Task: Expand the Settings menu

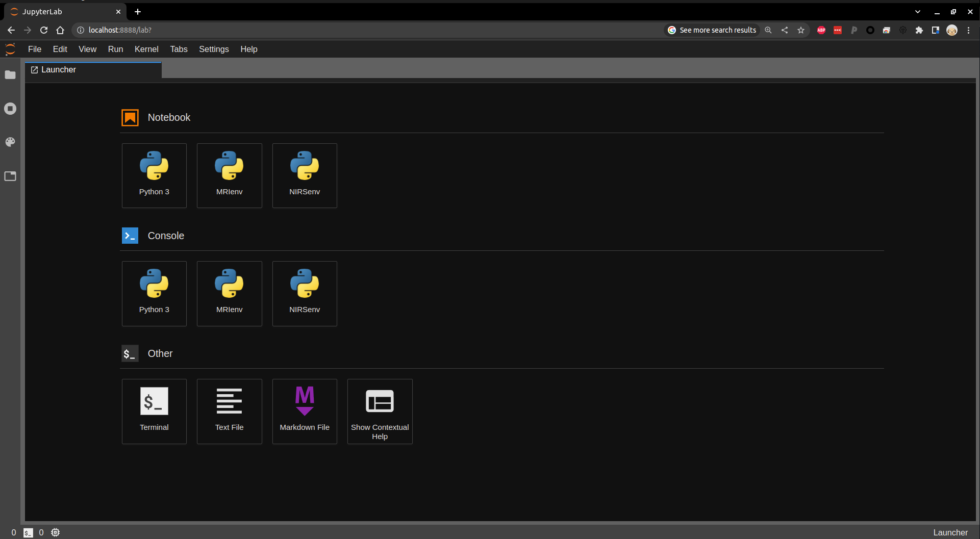Action: point(214,49)
